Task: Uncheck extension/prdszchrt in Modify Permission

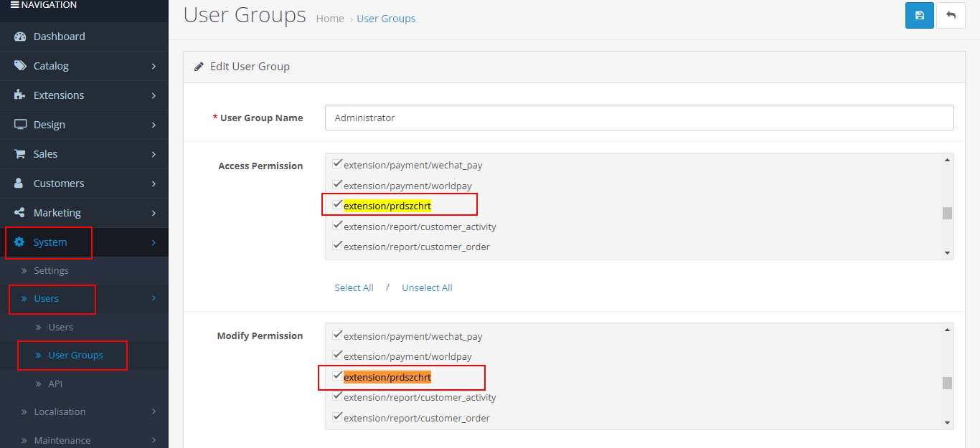Action: [337, 376]
